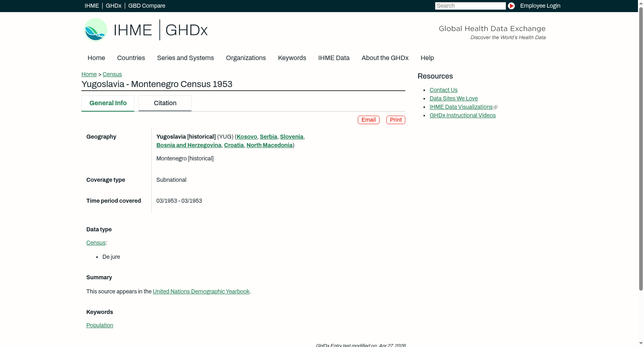Viewport: 644px width, 347px height.
Task: Open the Organizations menu
Action: [x=246, y=58]
